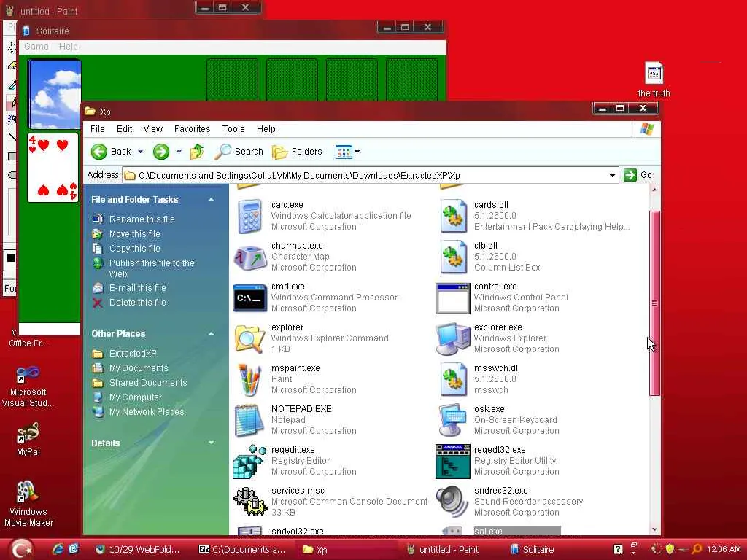Click the scrollbar down arrow
The height and width of the screenshot is (560, 747).
pos(654,529)
